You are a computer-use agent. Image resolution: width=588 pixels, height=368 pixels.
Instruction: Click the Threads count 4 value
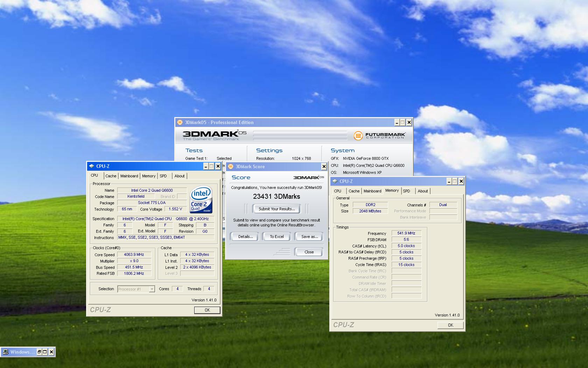tap(209, 289)
